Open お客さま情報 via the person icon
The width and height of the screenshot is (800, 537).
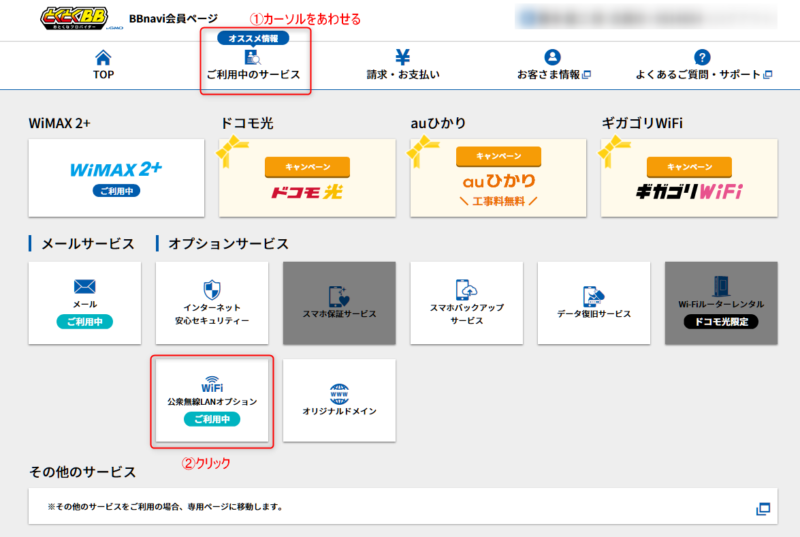point(552,57)
